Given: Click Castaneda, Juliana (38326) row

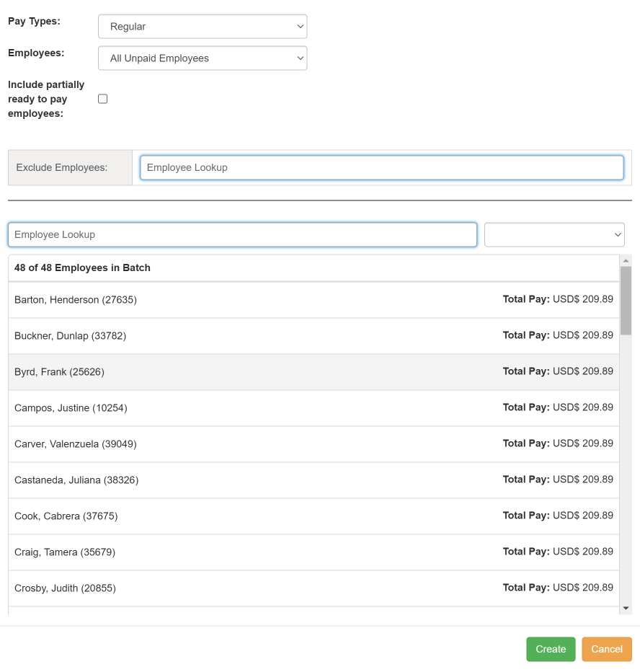Looking at the screenshot, I should click(314, 479).
